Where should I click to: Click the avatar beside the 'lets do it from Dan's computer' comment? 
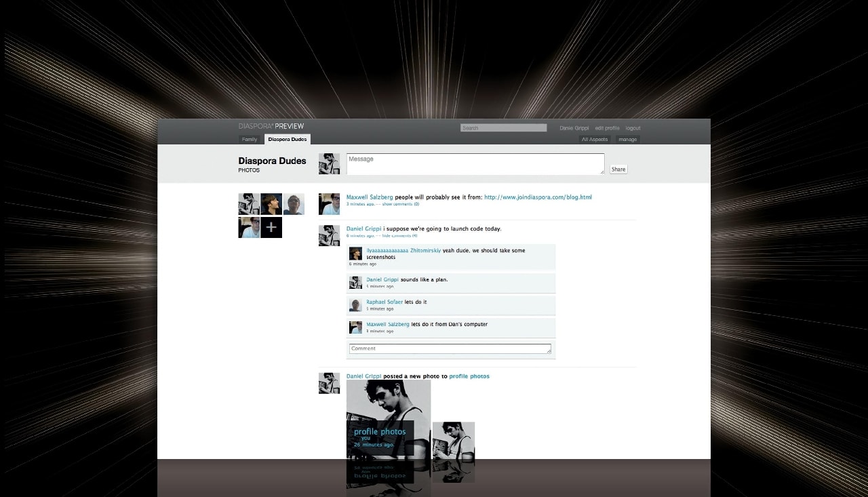click(x=355, y=327)
